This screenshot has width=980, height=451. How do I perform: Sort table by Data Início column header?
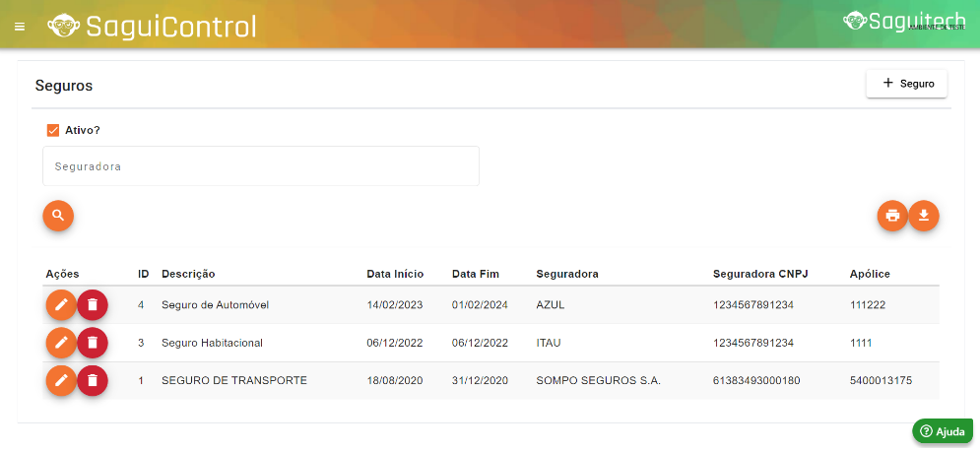(x=394, y=273)
